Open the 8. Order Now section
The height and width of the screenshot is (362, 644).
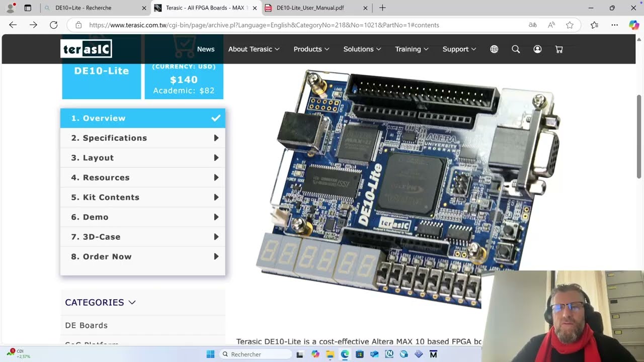tap(143, 256)
